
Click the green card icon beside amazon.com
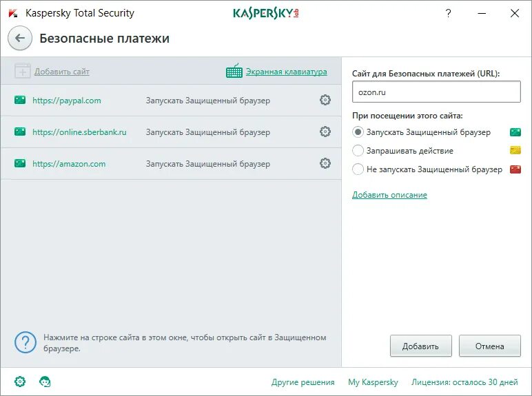tap(20, 163)
